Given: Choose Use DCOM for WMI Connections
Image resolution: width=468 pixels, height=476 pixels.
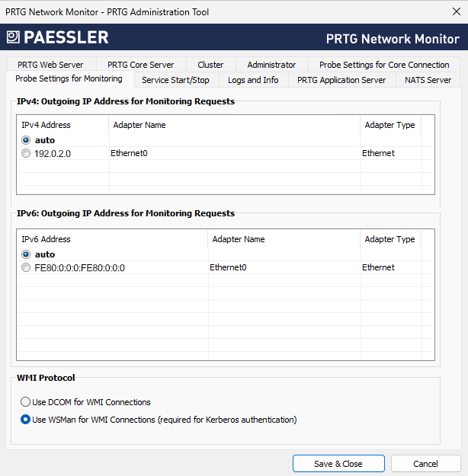Looking at the screenshot, I should pos(25,402).
